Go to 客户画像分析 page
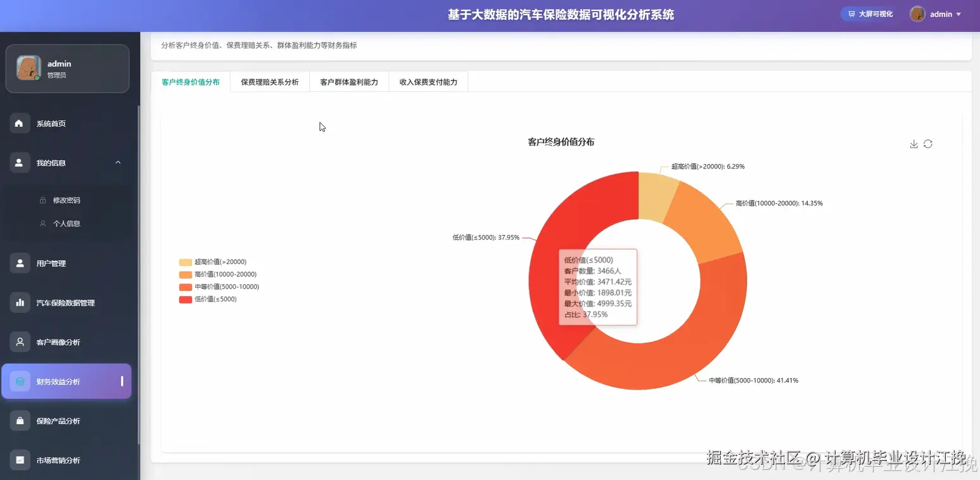The width and height of the screenshot is (980, 480). point(67,342)
